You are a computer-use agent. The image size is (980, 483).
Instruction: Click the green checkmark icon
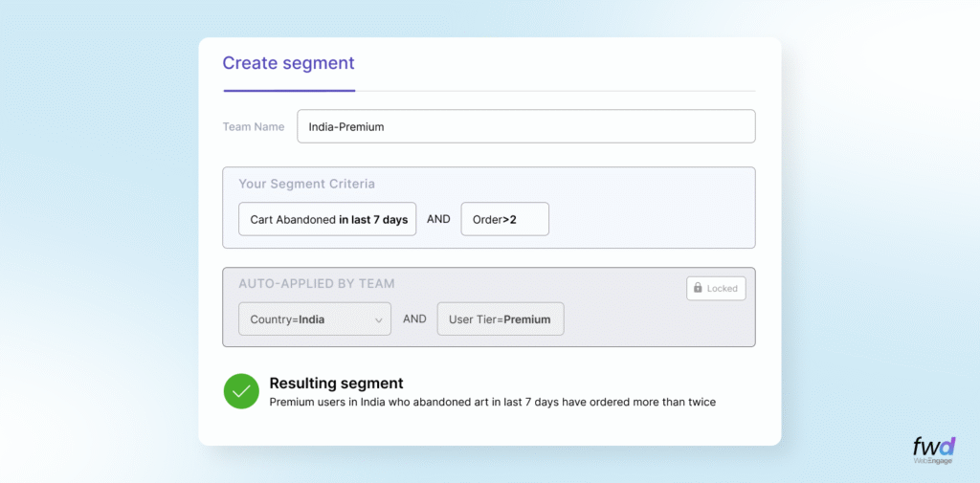[x=241, y=391]
